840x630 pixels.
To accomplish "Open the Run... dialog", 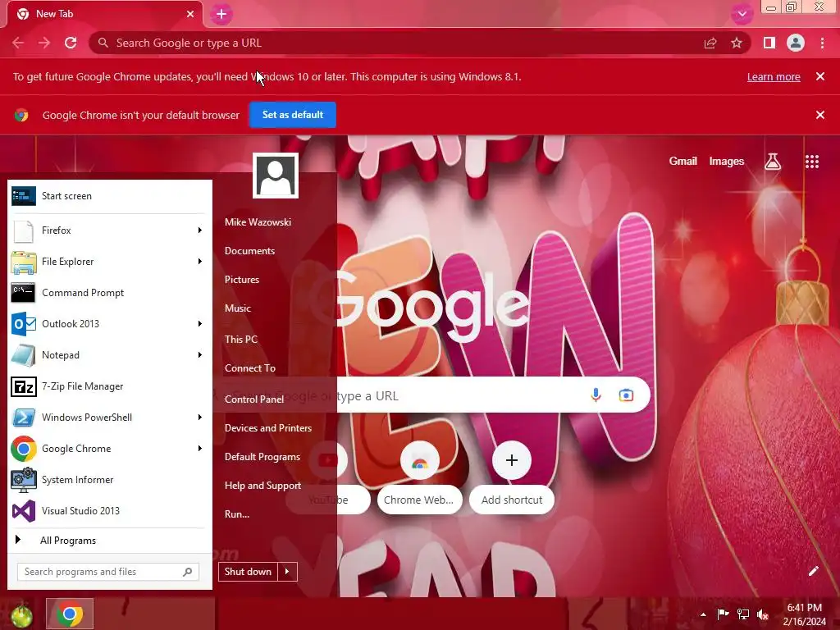I will [x=237, y=514].
